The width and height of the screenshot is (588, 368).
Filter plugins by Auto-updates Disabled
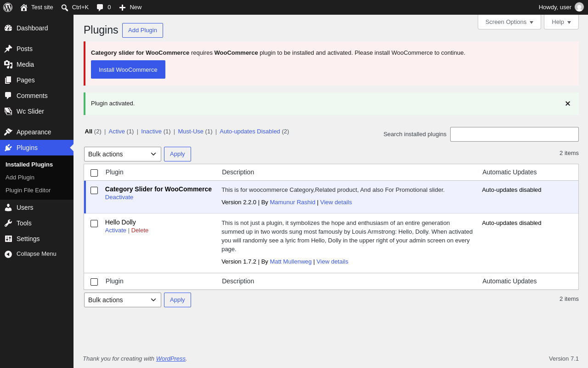(250, 131)
